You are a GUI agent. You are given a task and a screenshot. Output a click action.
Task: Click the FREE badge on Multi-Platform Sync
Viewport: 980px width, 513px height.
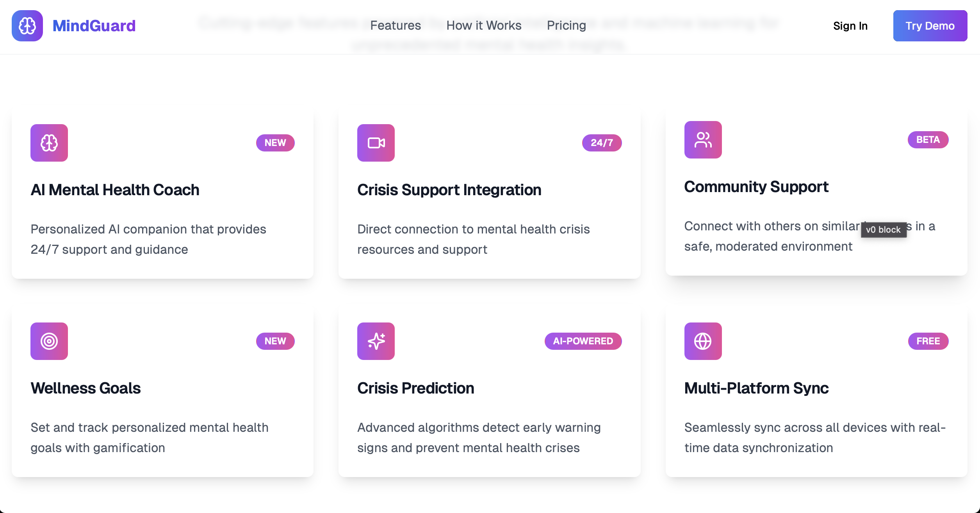[x=928, y=341]
